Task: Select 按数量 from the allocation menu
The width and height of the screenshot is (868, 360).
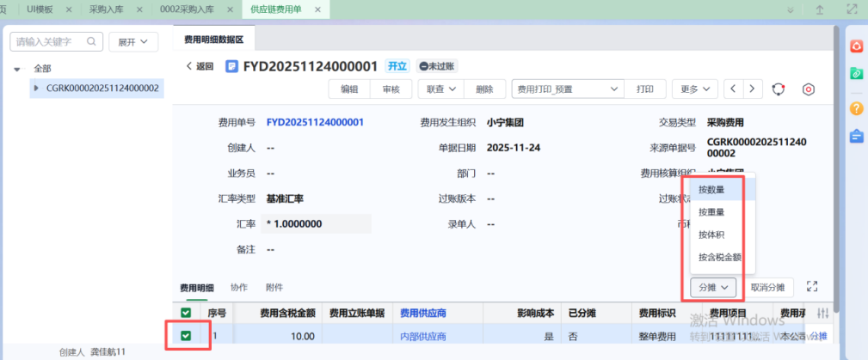Action: [x=711, y=189]
